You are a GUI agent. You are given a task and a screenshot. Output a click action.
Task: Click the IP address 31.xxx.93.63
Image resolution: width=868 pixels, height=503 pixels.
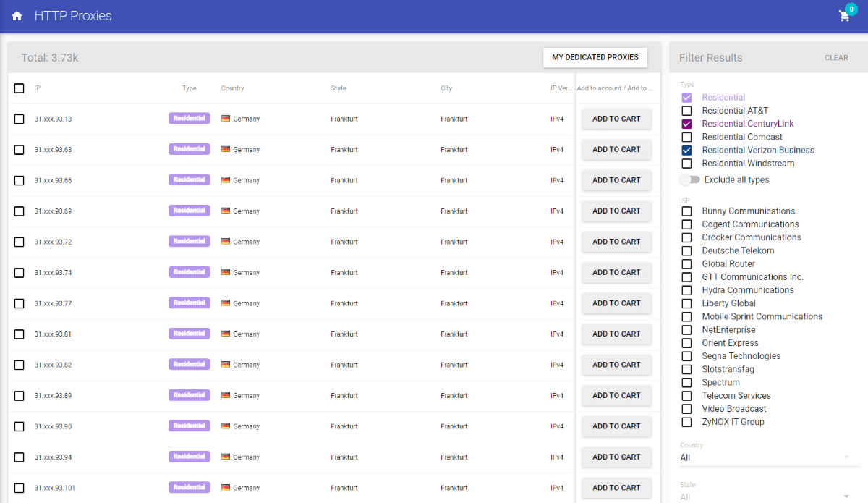coord(54,150)
